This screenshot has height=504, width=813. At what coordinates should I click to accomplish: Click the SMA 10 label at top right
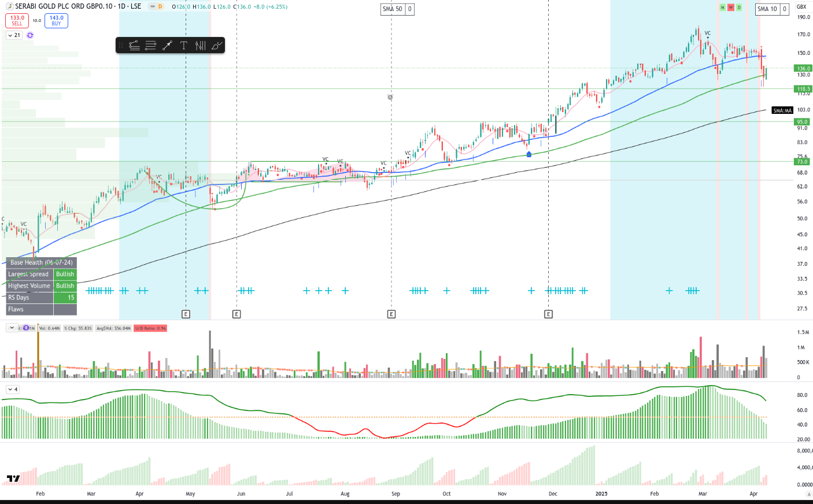(x=768, y=9)
